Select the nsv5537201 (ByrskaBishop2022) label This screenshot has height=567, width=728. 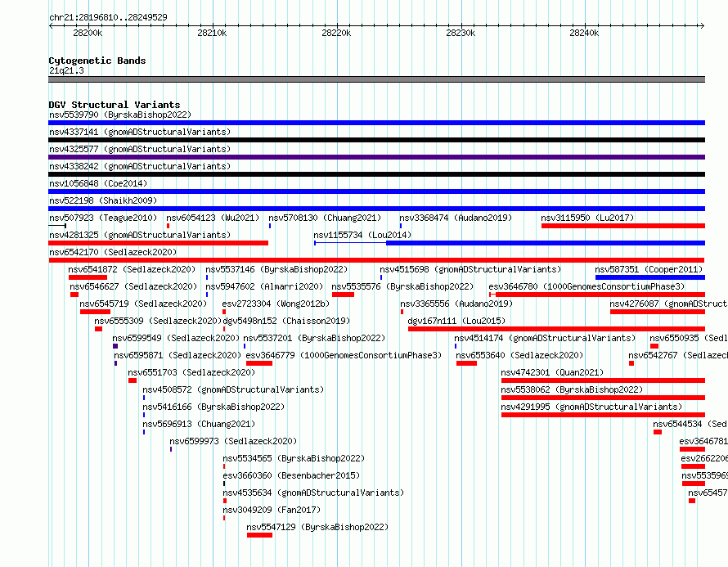click(314, 338)
